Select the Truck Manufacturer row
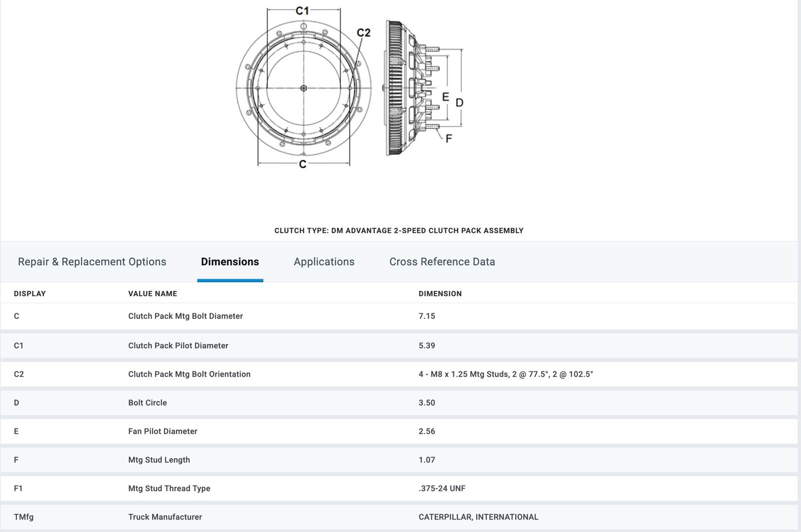The height and width of the screenshot is (532, 801). [x=399, y=516]
